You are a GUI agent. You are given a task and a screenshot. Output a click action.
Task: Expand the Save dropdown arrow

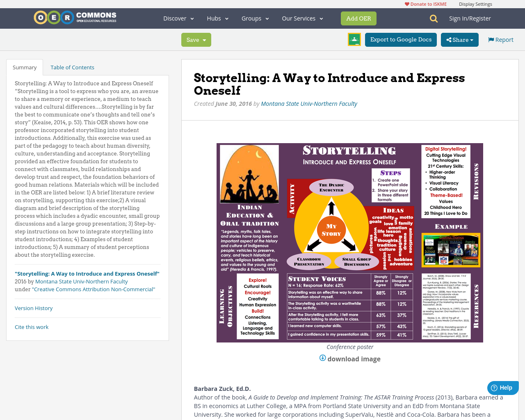pyautogui.click(x=204, y=39)
